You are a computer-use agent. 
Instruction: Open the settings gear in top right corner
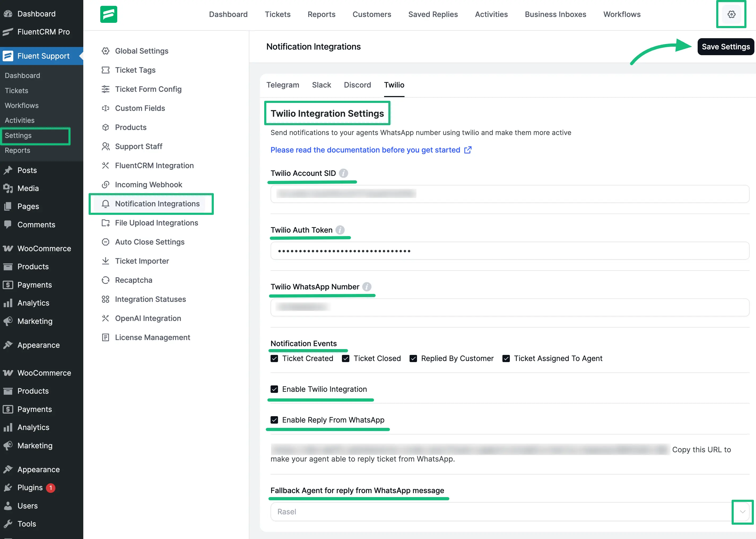(731, 14)
